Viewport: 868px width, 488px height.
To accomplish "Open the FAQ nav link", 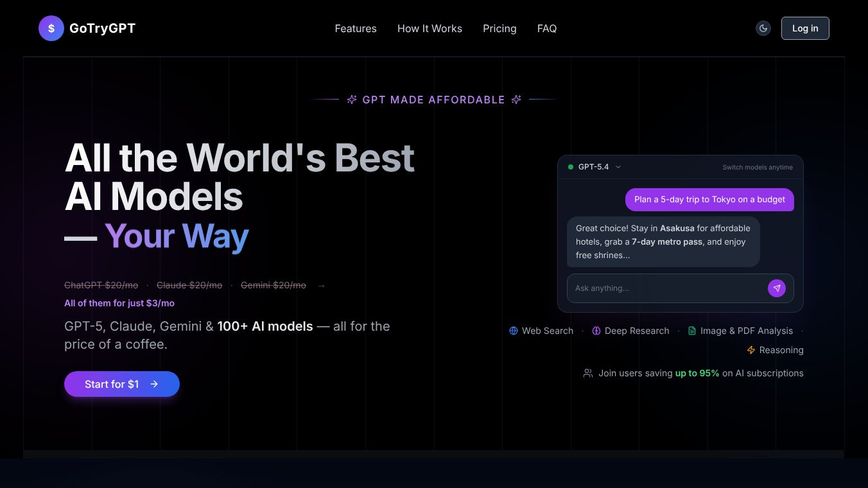I will click(547, 28).
